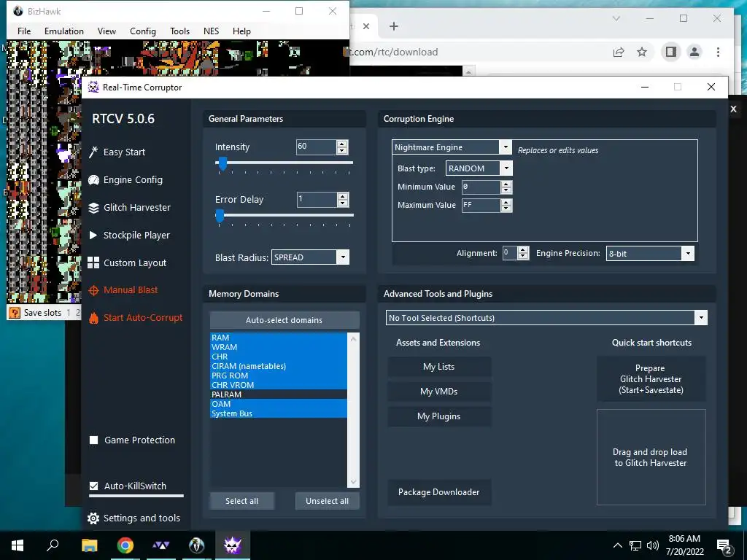Toggle CHR memory domain
The height and width of the screenshot is (560, 747).
click(279, 356)
